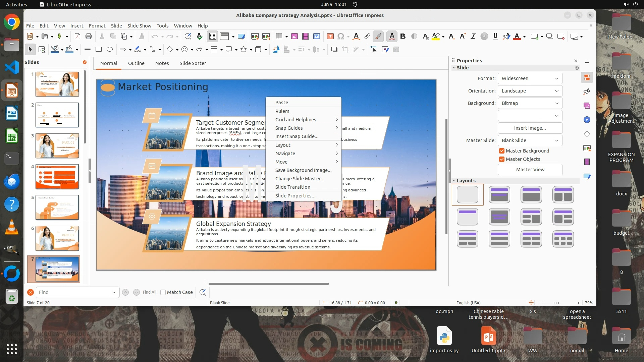Select the Ellipse shape tool
644x362 pixels.
109,50
